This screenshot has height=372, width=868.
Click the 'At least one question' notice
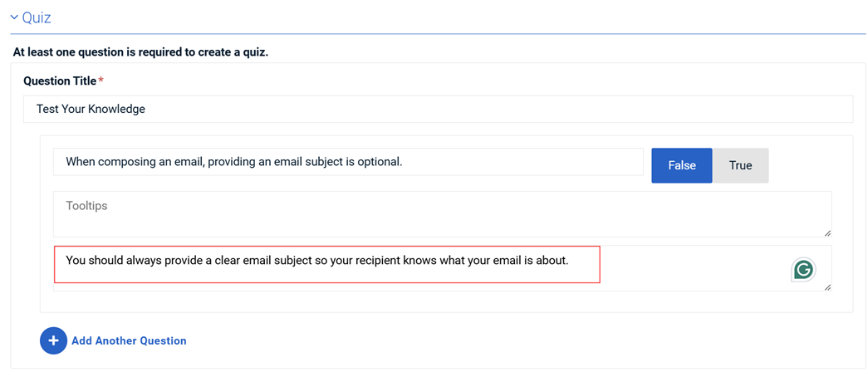click(x=140, y=52)
